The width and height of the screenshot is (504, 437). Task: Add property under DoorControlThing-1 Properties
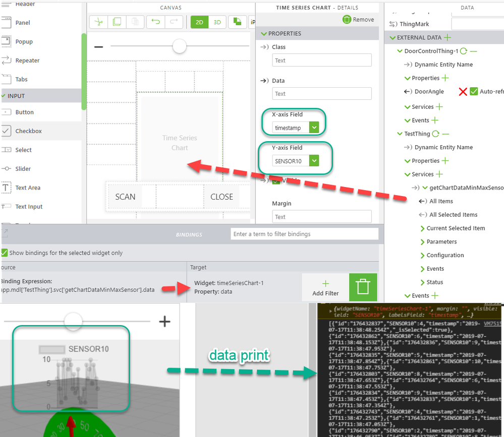(445, 78)
